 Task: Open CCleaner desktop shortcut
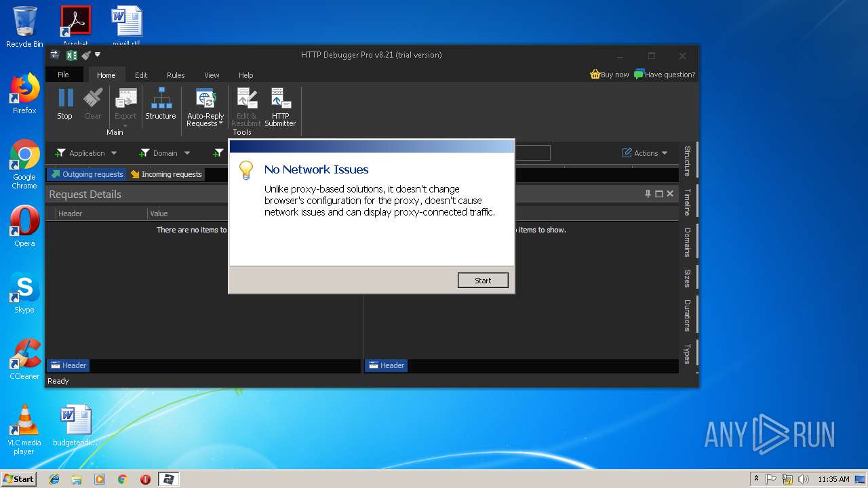point(24,360)
